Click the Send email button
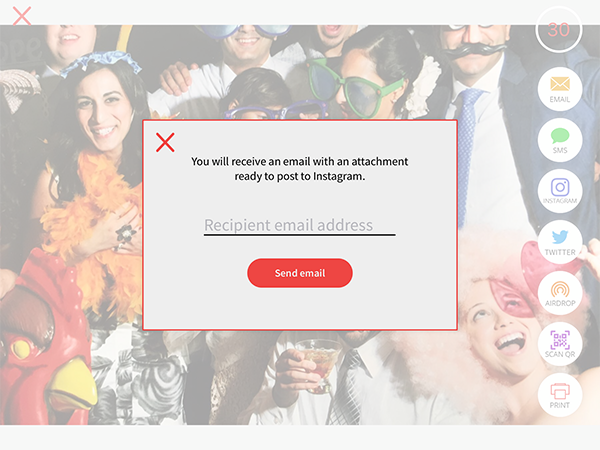Screen dimensions: 600x450 (300, 273)
